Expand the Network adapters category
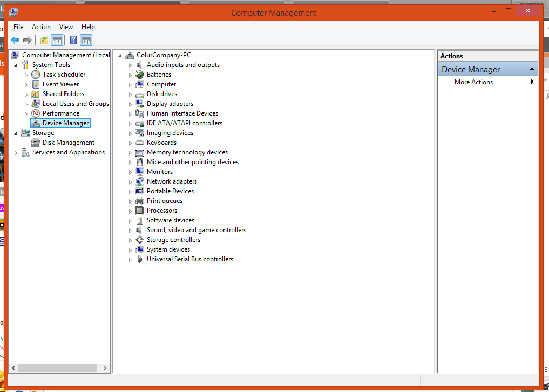This screenshot has height=392, width=549. 130,182
